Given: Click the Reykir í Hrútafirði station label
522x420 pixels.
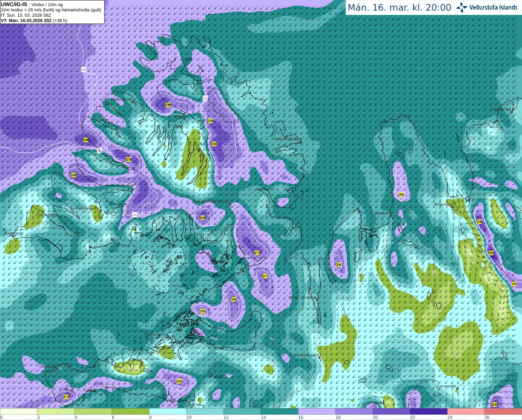Looking at the screenshot, I should coord(303,297).
